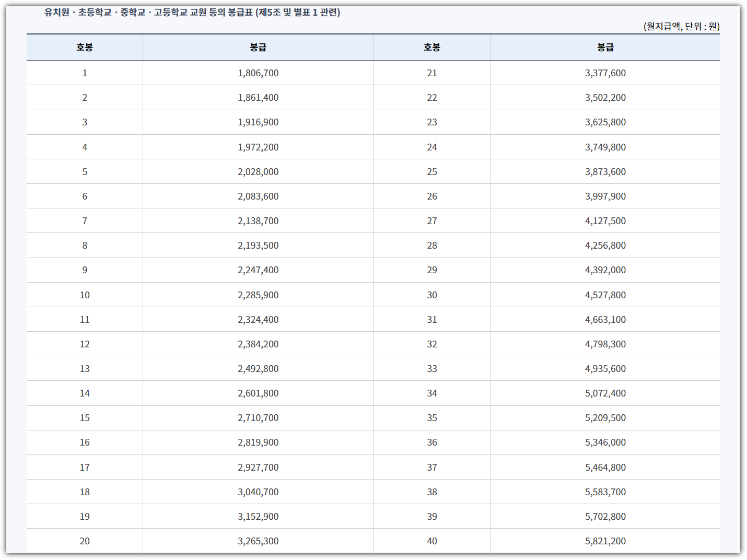Screen dimensions: 747x560
Task: Click the 2,324,400 salary cell
Action: coord(258,320)
